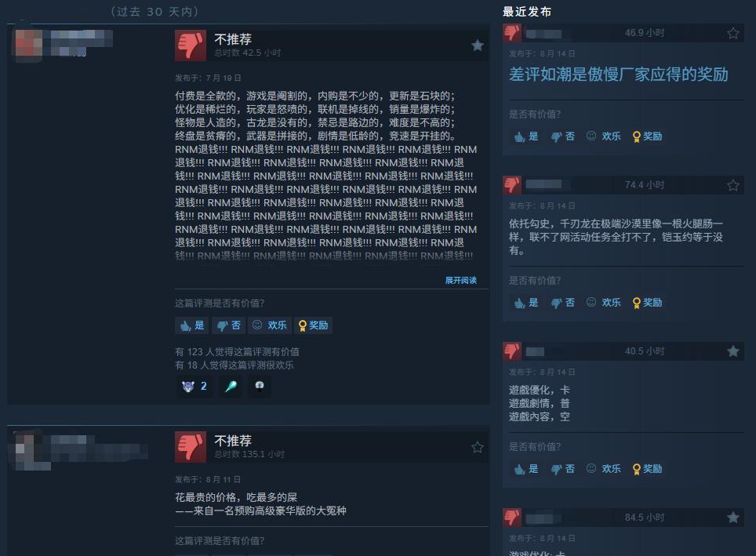Vote 否 on the 74.4 hour review
The width and height of the screenshot is (756, 556).
(x=562, y=303)
